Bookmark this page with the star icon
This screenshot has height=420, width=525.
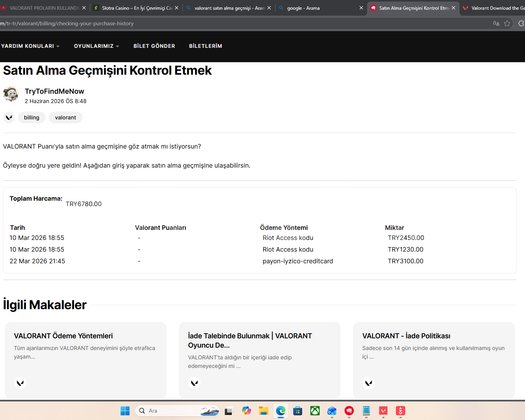pos(507,23)
